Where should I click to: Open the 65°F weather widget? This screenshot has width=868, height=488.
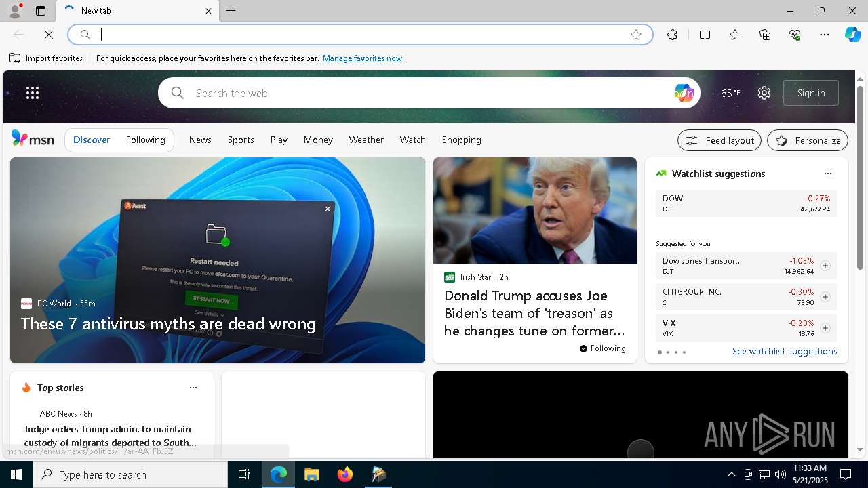(x=730, y=93)
